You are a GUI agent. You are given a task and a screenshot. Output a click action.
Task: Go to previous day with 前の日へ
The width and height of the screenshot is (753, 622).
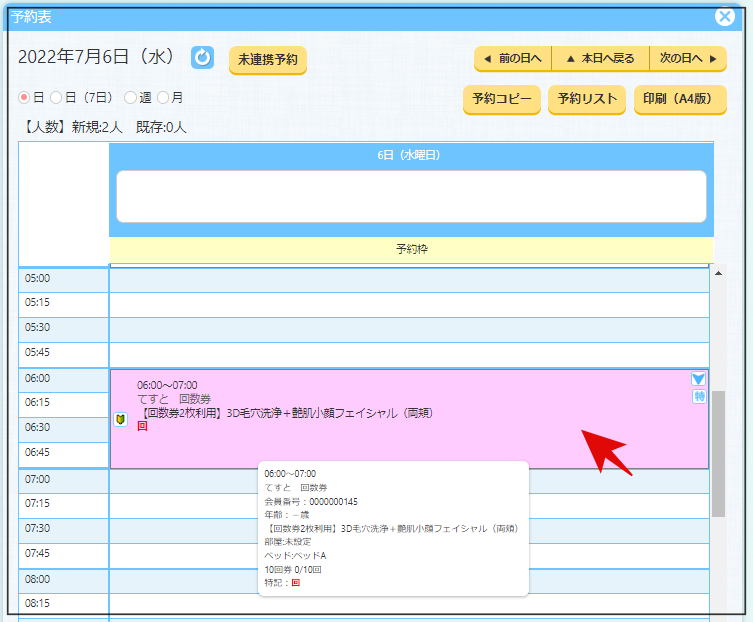(x=512, y=59)
